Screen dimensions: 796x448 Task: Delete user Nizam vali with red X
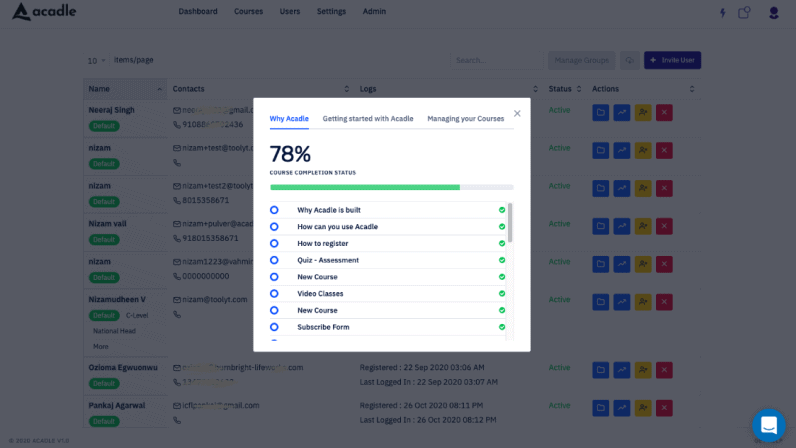664,226
